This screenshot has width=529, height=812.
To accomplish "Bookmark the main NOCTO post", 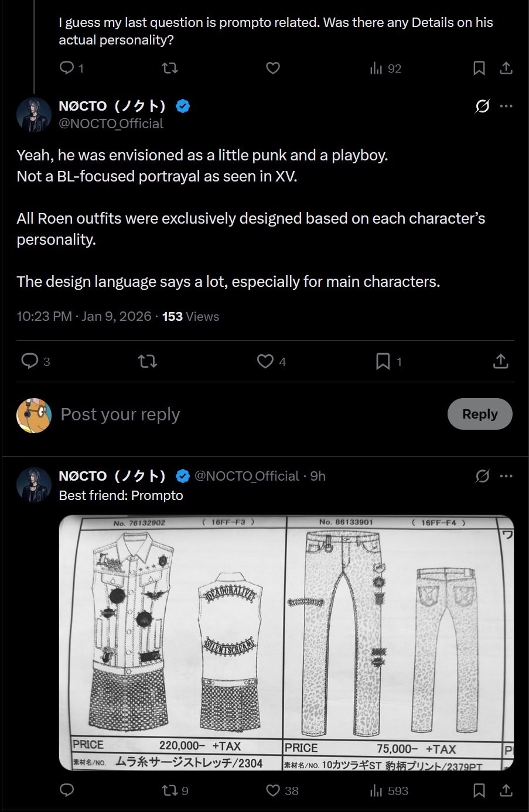I will coord(383,361).
